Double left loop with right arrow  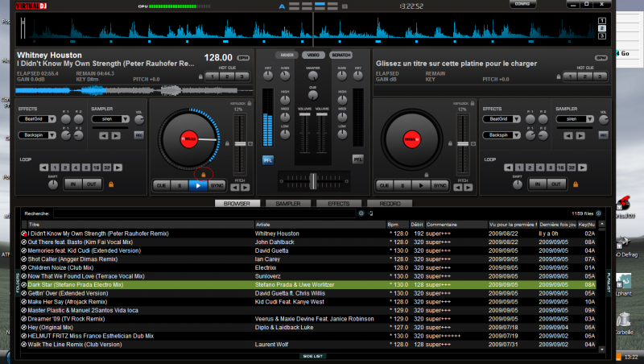point(118,168)
